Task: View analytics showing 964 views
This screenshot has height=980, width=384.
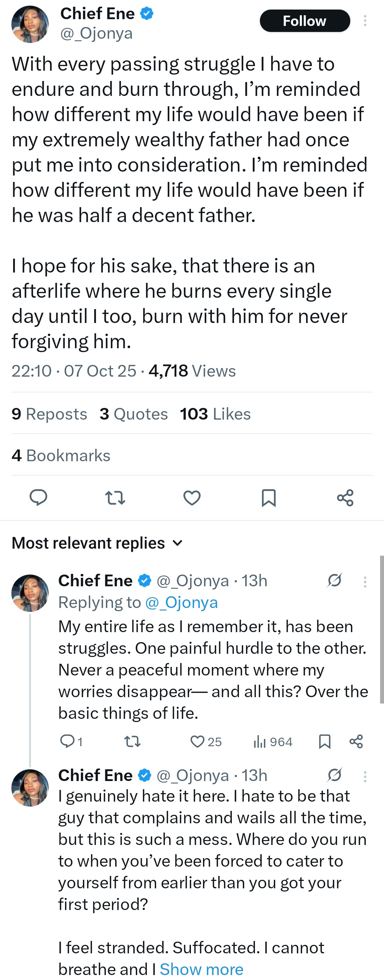Action: click(273, 742)
